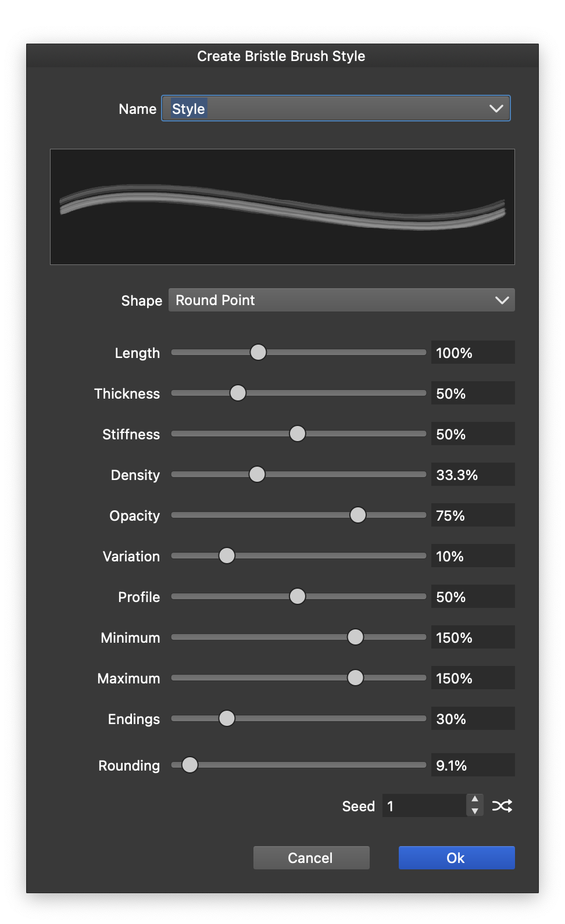Confirm with the Ok button
565x924 pixels.
(456, 858)
